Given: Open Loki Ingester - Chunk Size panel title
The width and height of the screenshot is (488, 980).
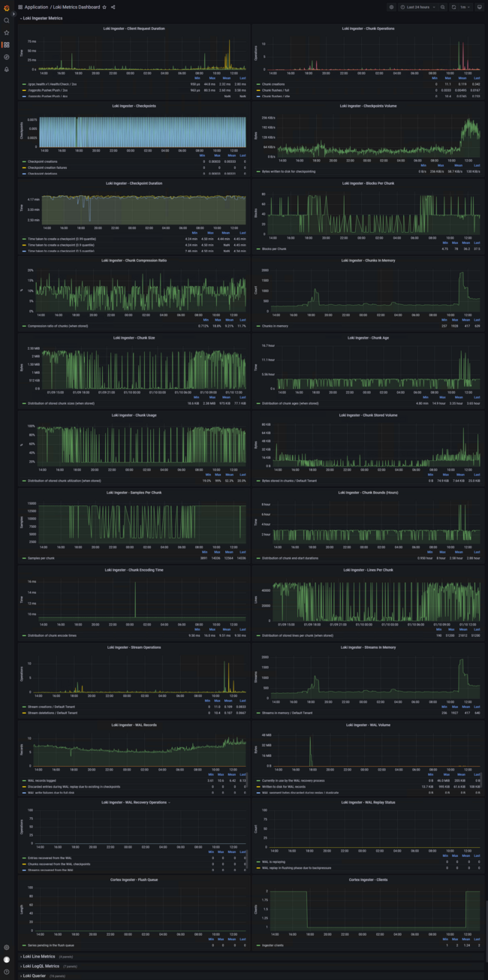Looking at the screenshot, I should point(134,338).
